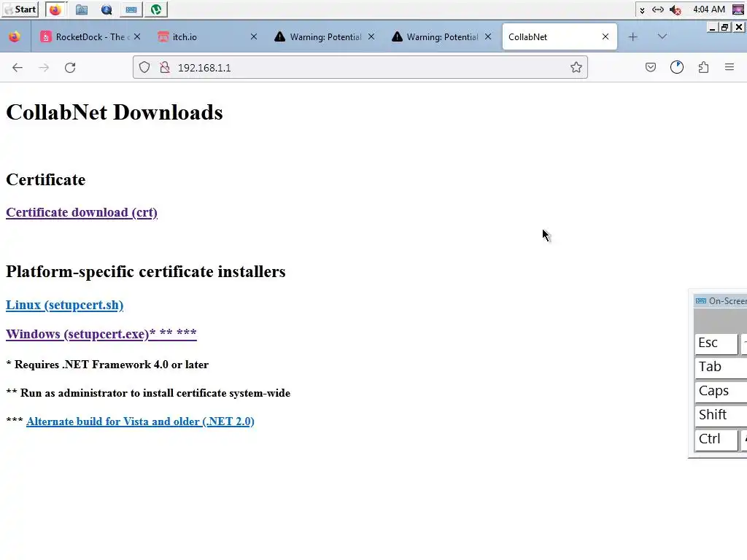Expand hidden system tray icons chevron

pos(642,10)
